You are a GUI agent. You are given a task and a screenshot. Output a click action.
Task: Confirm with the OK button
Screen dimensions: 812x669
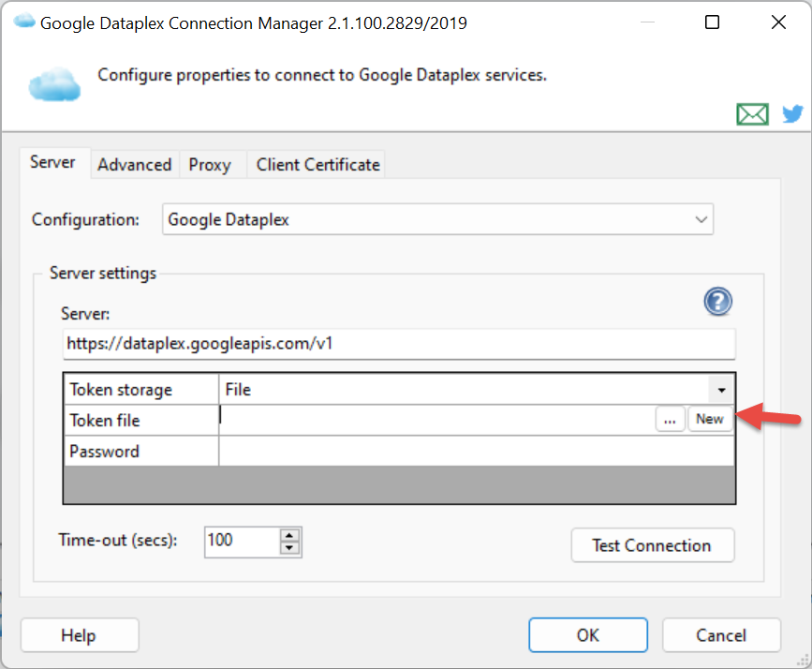click(x=588, y=634)
